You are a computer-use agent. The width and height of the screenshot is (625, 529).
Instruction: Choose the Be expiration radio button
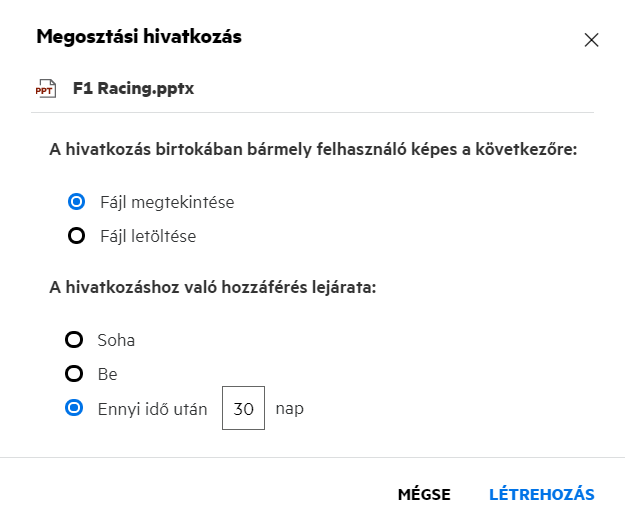74,374
